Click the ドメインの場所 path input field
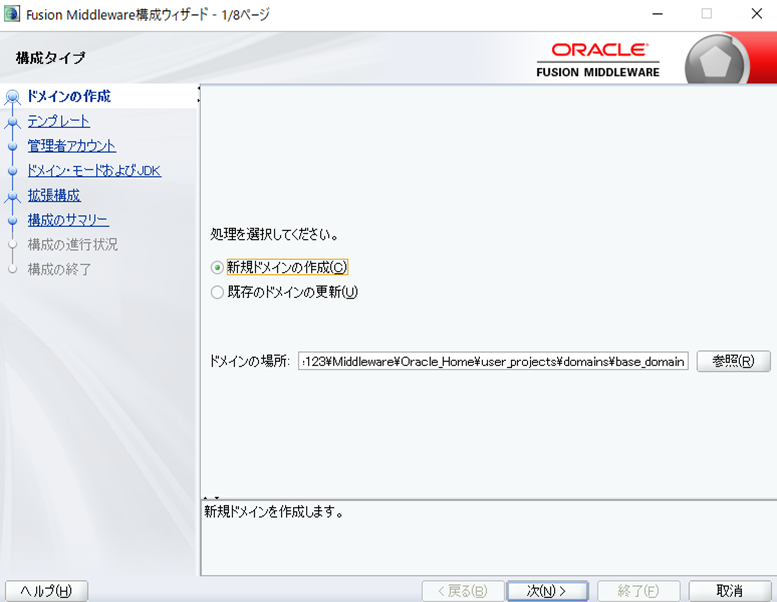Image resolution: width=777 pixels, height=602 pixels. pos(493,361)
